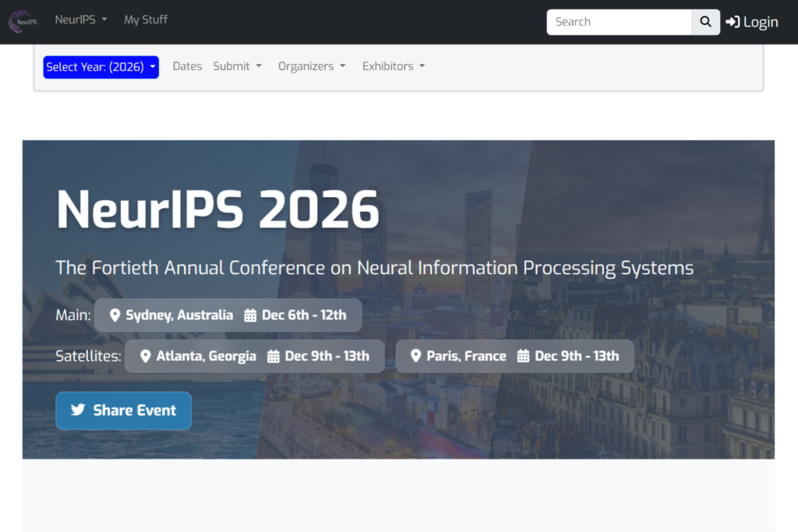The height and width of the screenshot is (532, 798).
Task: Click the Twitter bird icon on Share Event
Action: point(78,410)
